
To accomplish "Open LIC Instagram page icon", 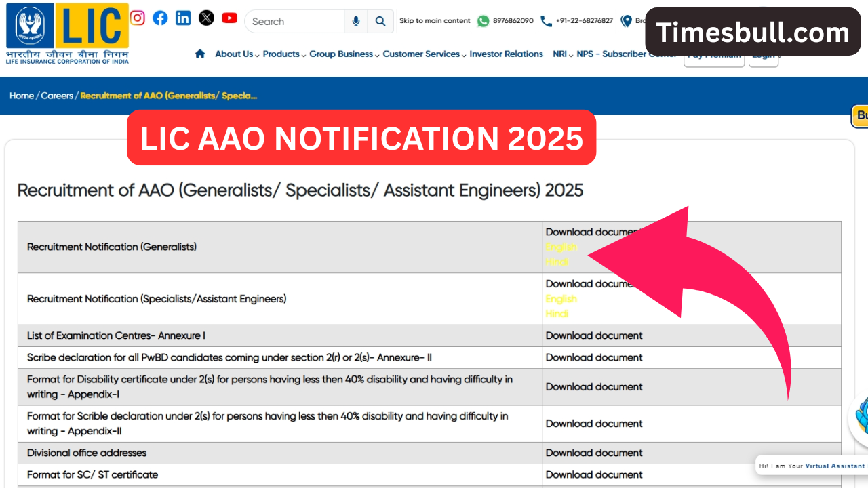I will pyautogui.click(x=138, y=18).
